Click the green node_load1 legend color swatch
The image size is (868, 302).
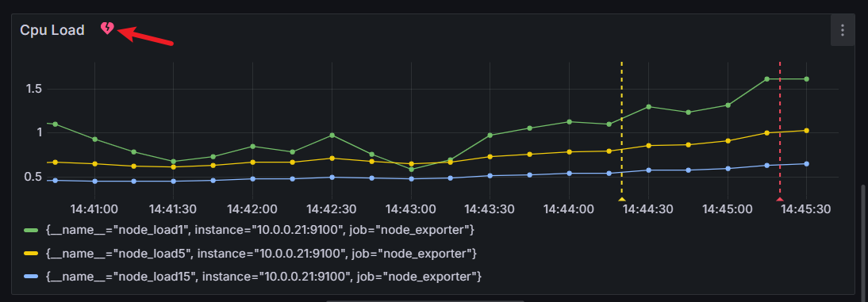click(32, 230)
